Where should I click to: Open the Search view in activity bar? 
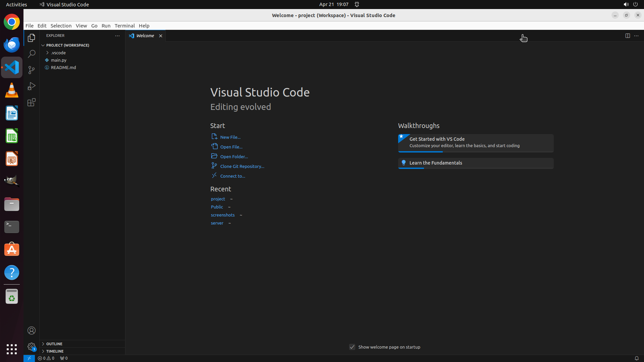pos(32,54)
